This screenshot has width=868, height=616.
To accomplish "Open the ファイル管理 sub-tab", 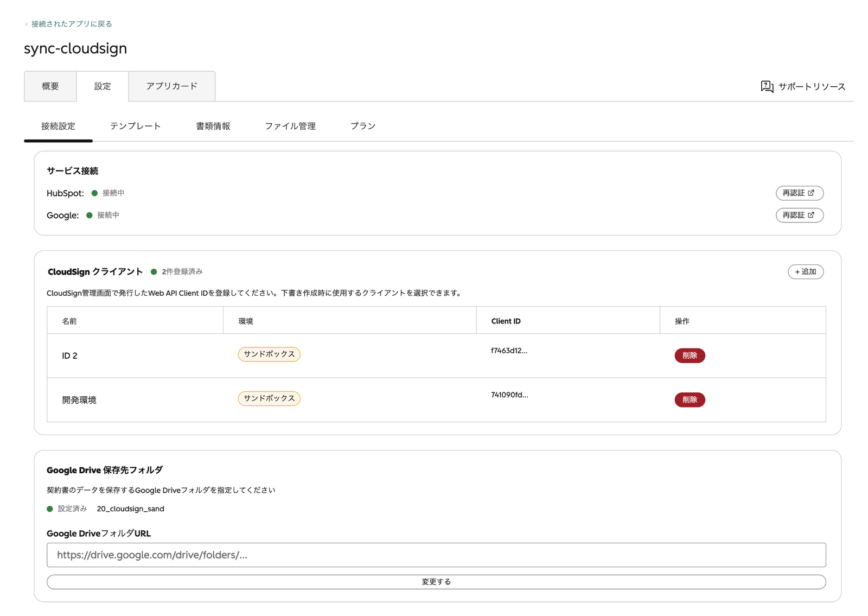I will tap(290, 126).
